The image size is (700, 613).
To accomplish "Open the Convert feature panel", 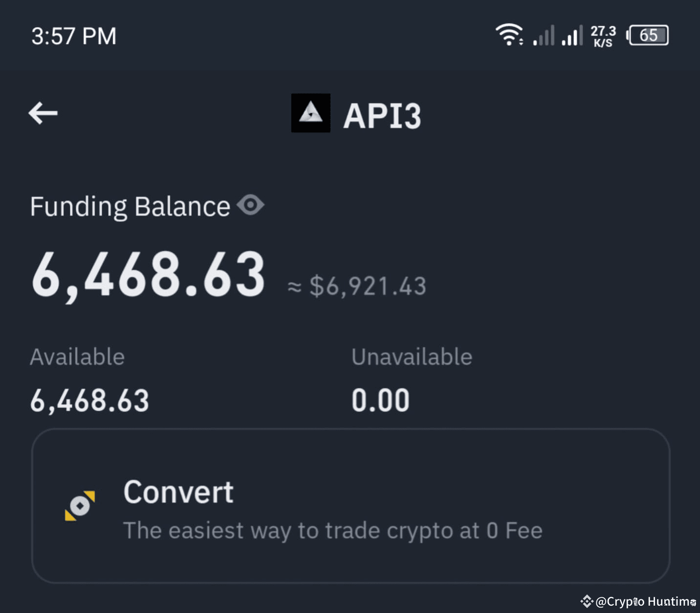I will point(350,507).
